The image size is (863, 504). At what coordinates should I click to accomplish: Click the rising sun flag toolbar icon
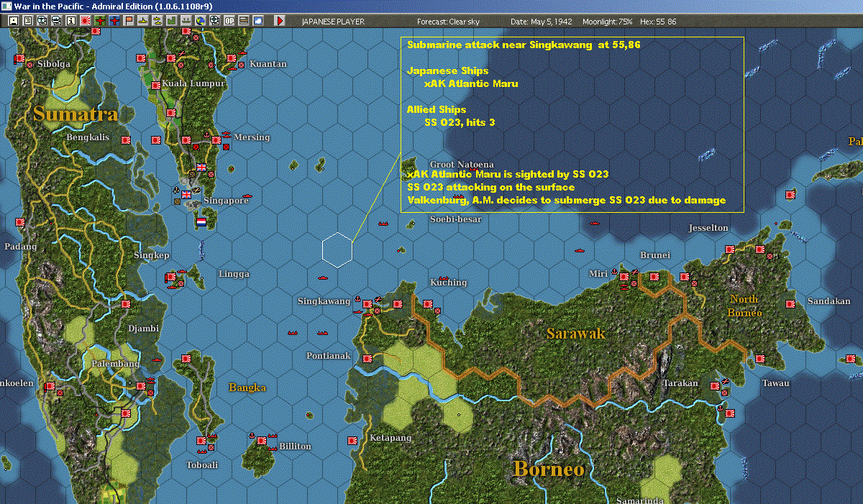click(85, 21)
